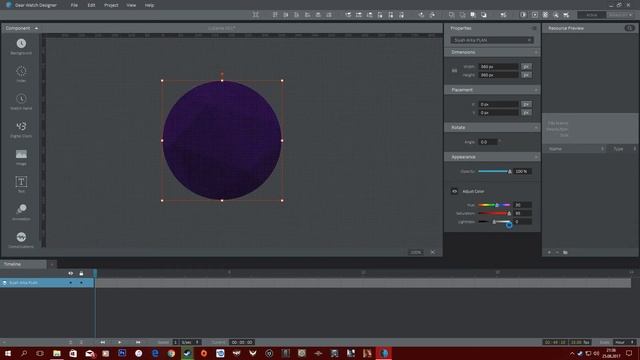The height and width of the screenshot is (360, 640).
Task: Add a Text component
Action: [x=21, y=184]
